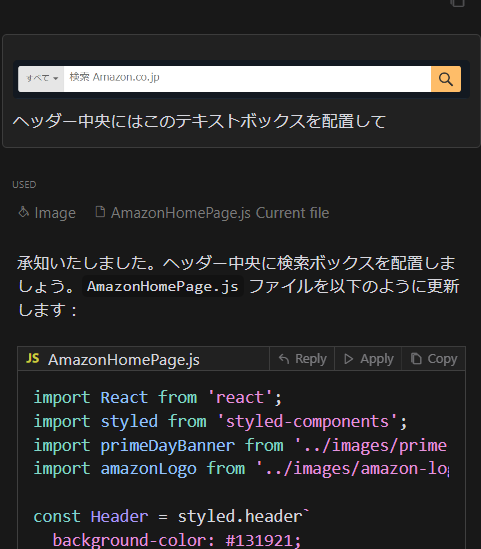The image size is (481, 549).
Task: Copy the AmazonHomePage.js code block
Action: [434, 359]
